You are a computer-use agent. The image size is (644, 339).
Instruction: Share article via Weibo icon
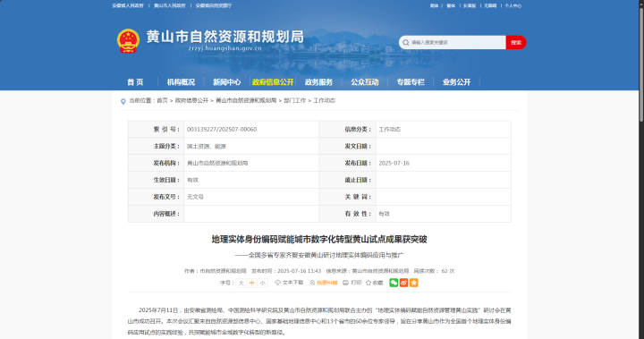pyautogui.click(x=403, y=283)
